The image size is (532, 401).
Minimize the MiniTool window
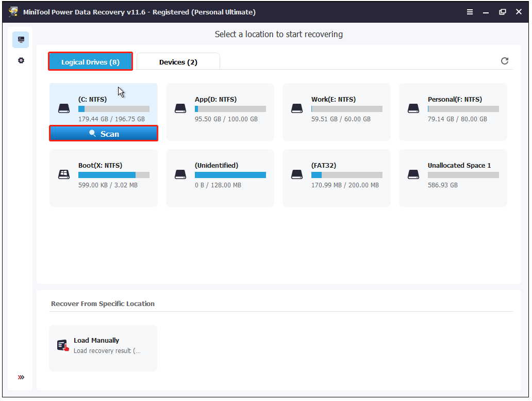tap(486, 12)
